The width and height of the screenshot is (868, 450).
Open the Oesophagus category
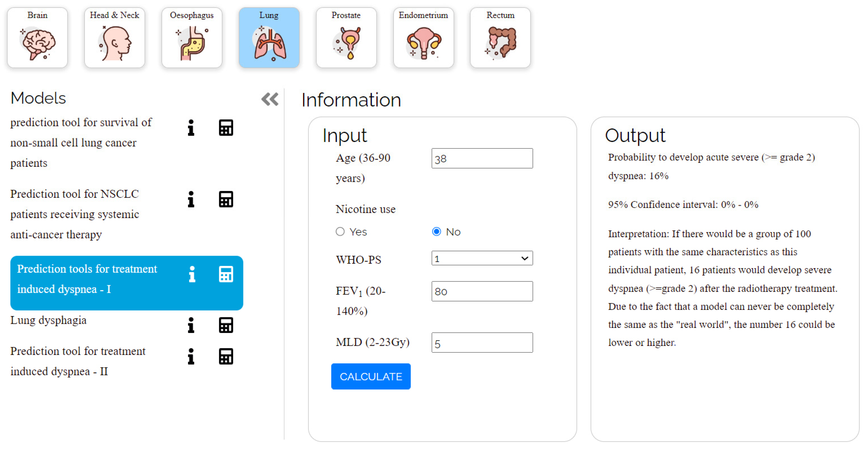coord(192,38)
